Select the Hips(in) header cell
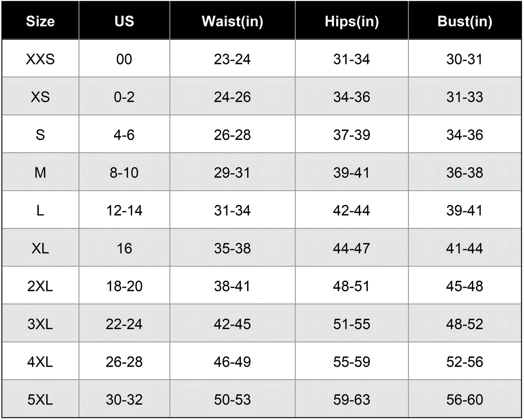 tap(352, 21)
